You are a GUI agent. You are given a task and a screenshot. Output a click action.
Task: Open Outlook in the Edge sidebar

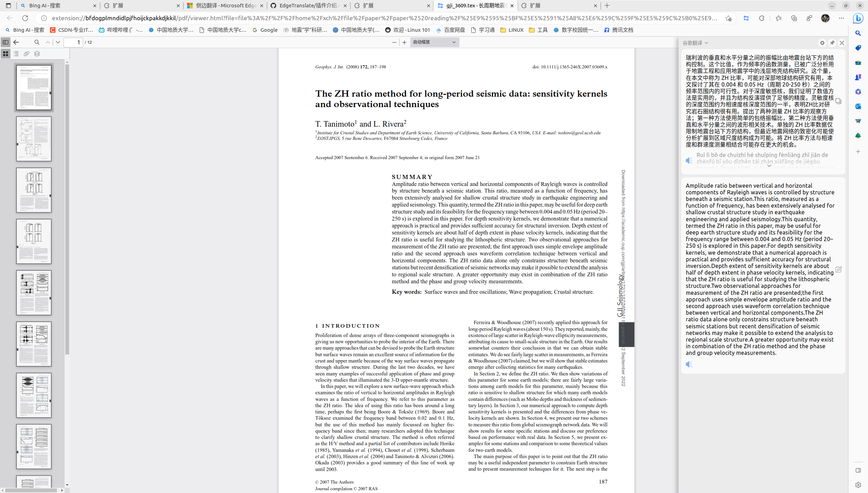(858, 106)
